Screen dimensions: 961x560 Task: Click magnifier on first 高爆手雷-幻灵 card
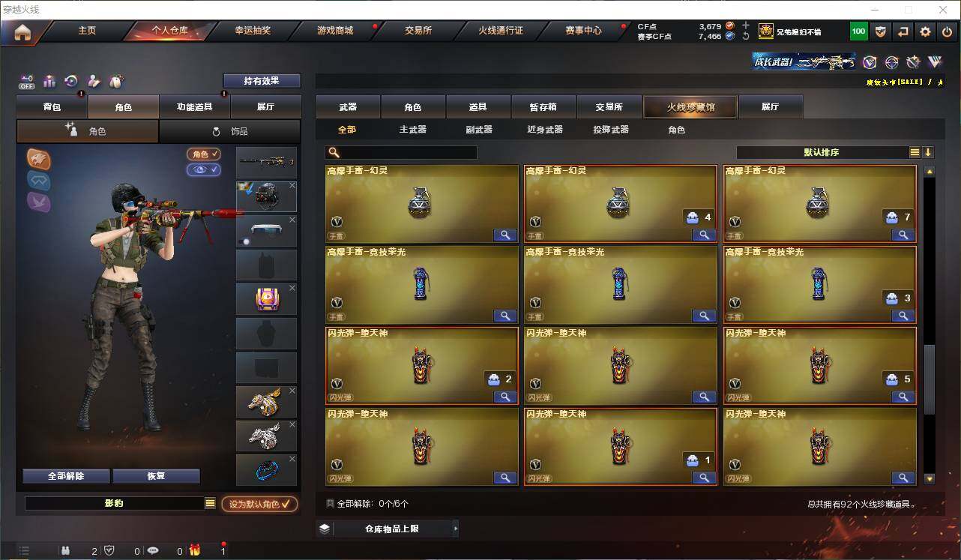[x=505, y=235]
